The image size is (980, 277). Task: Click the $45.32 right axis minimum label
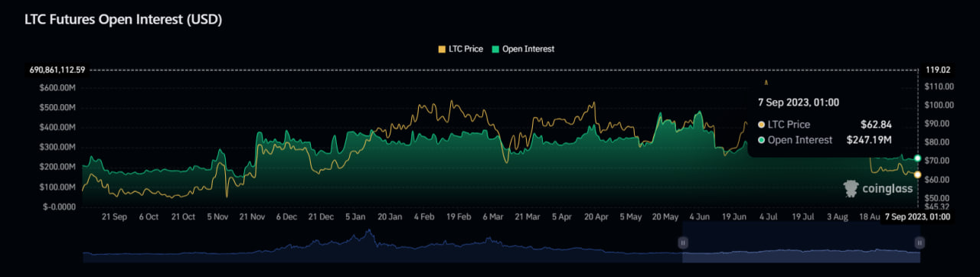point(938,207)
